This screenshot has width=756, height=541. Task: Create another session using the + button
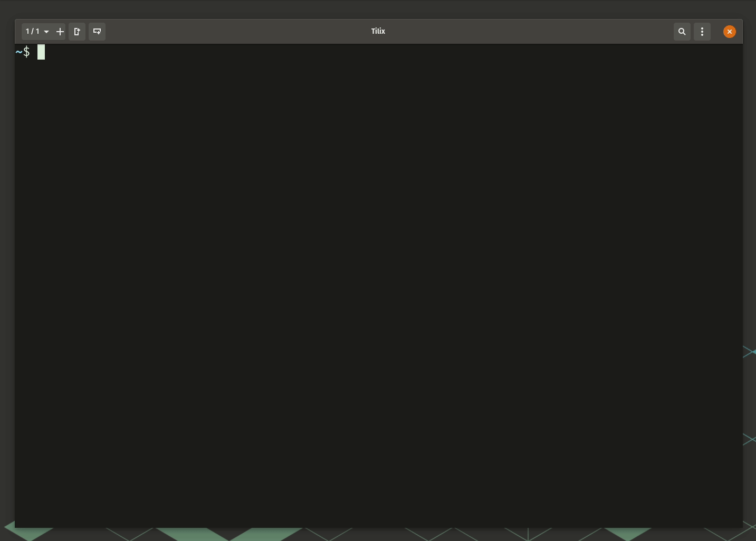pyautogui.click(x=60, y=32)
